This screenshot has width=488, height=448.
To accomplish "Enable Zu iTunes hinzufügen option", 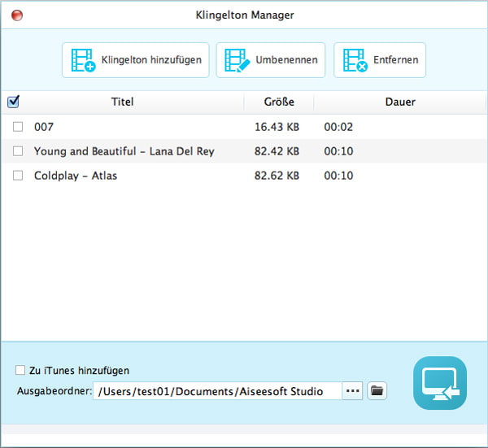I will tap(20, 371).
